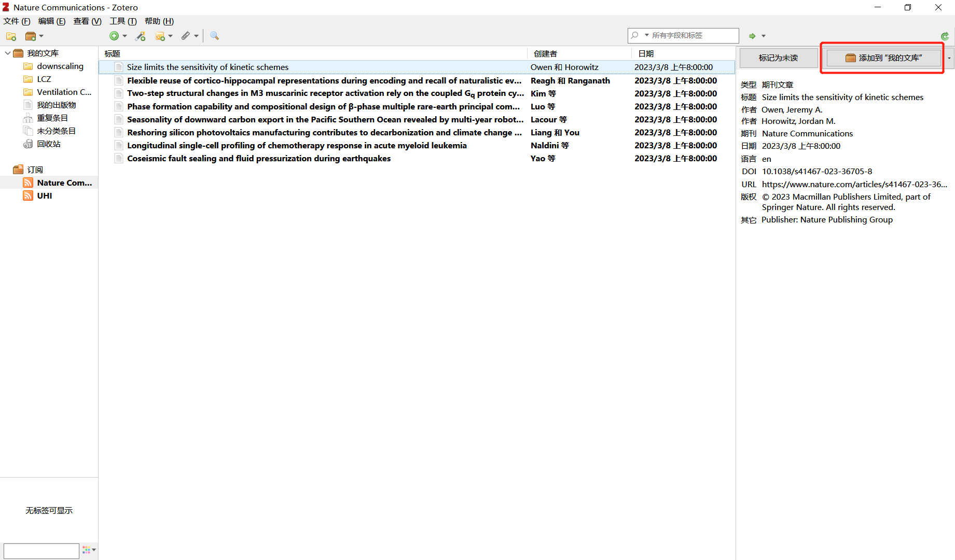Click the green New Item plus icon
This screenshot has width=955, height=560.
pyautogui.click(x=114, y=36)
